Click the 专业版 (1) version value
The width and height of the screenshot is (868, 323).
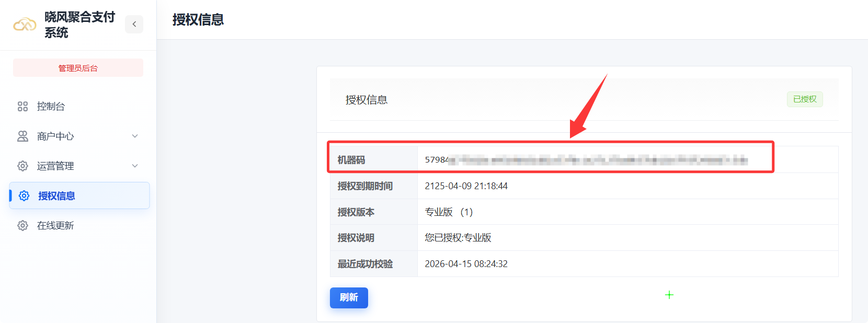[x=448, y=212]
